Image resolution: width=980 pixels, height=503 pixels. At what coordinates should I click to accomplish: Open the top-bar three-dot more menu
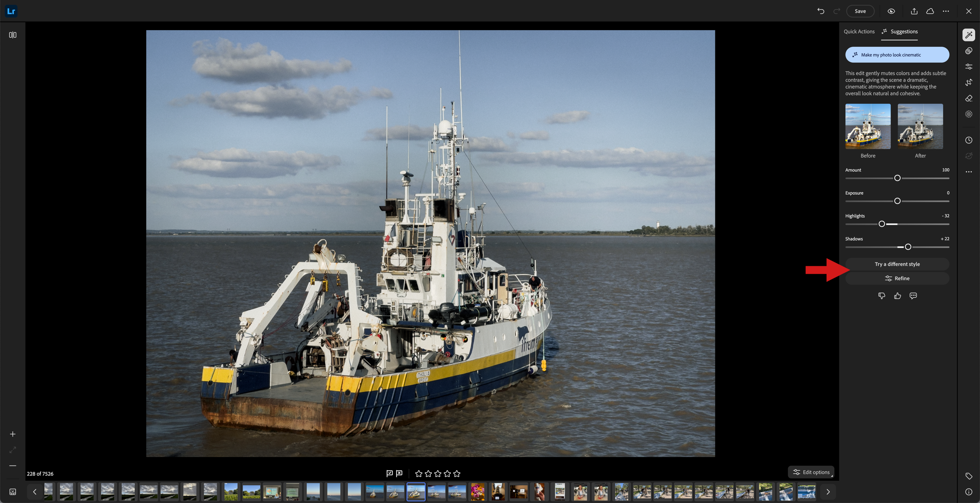pos(946,11)
